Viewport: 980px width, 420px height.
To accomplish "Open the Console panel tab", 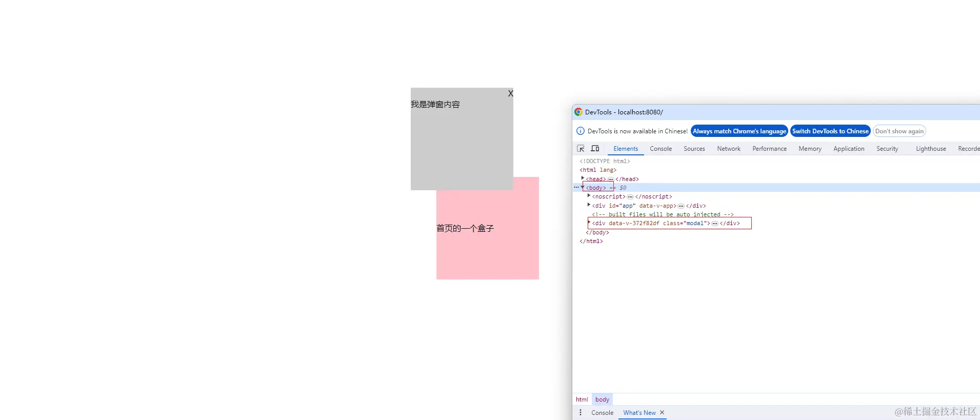I will coord(661,149).
